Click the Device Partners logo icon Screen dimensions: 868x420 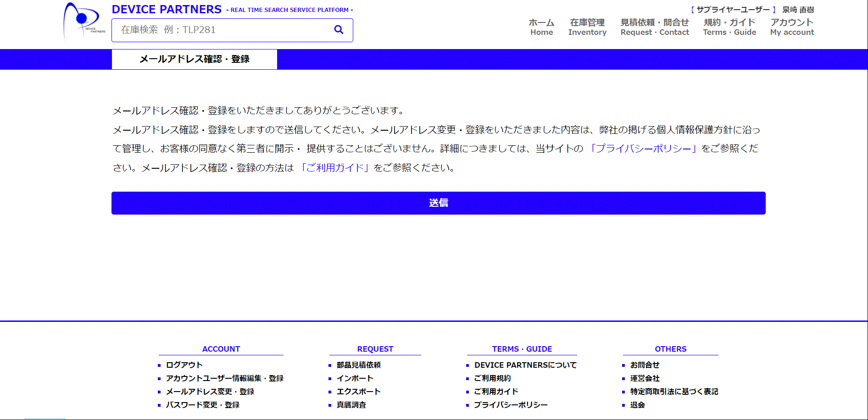[84, 21]
